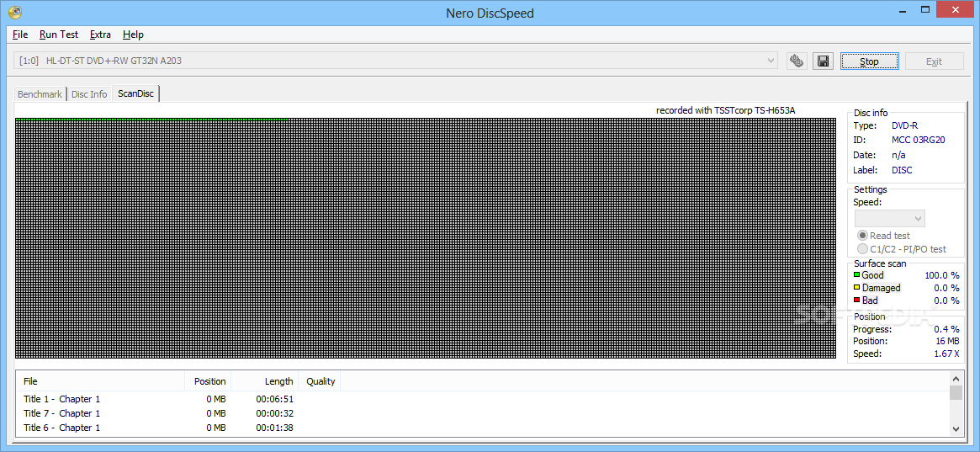Click the 00:01:38 length cell

click(274, 428)
